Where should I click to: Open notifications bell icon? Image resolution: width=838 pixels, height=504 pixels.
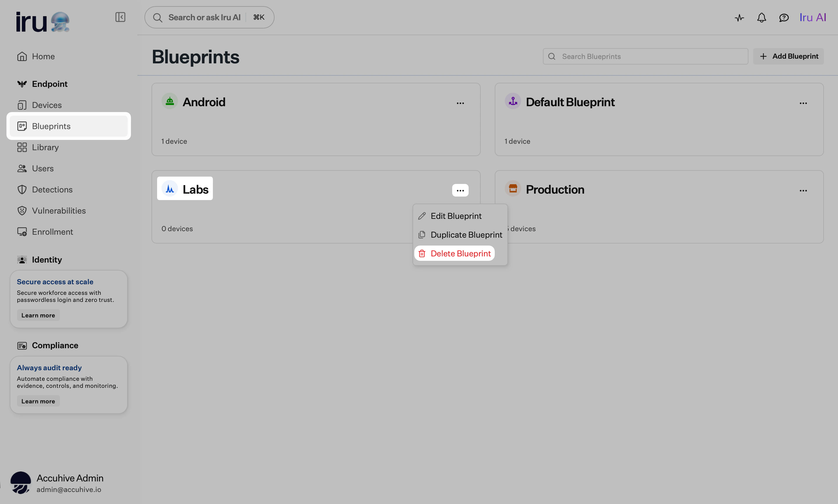pyautogui.click(x=762, y=18)
